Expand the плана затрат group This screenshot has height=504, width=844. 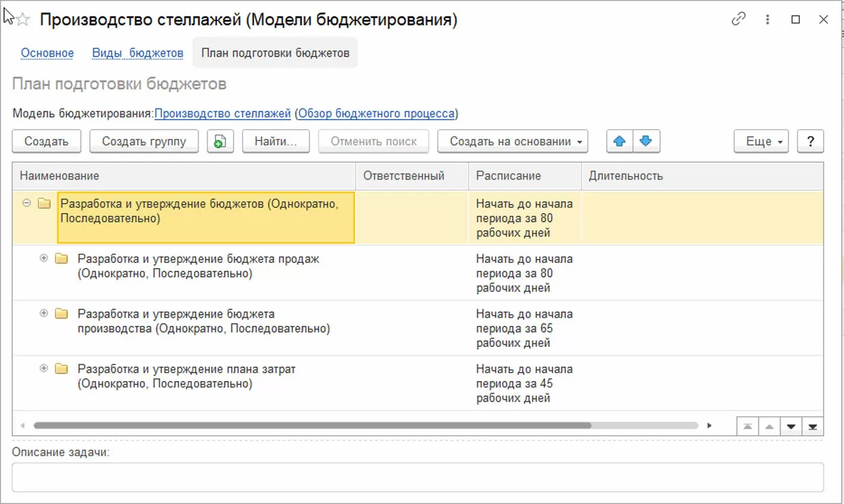coord(44,368)
